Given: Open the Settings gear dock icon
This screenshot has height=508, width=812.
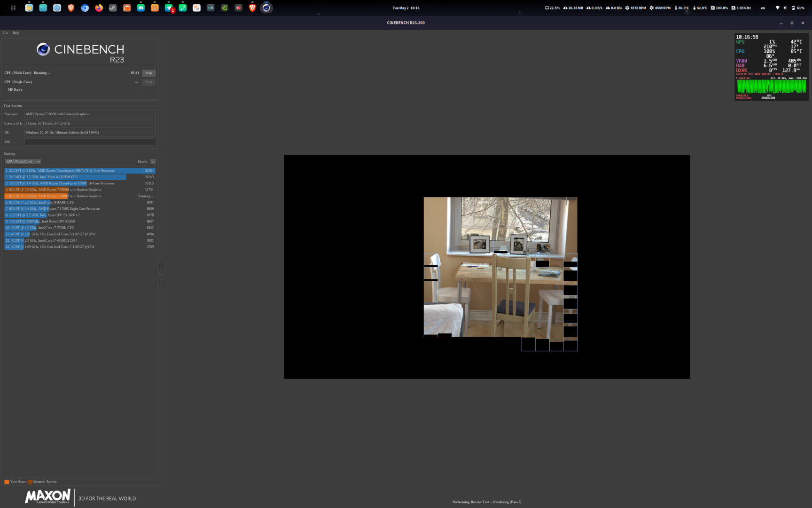Looking at the screenshot, I should pyautogui.click(x=57, y=8).
